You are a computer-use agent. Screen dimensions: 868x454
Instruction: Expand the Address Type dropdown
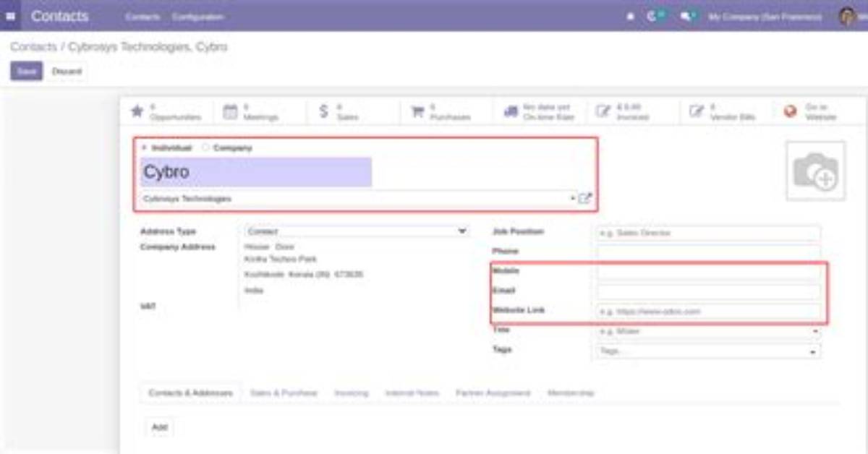click(x=357, y=231)
